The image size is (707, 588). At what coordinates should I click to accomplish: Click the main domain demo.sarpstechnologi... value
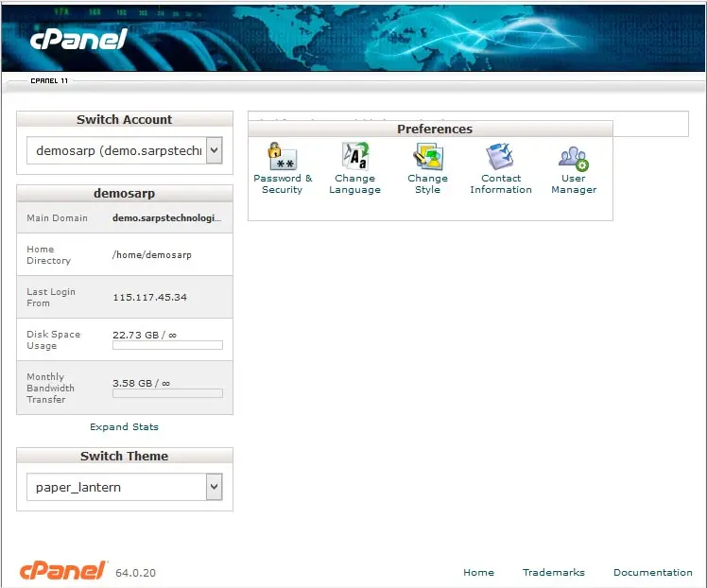[x=167, y=217]
